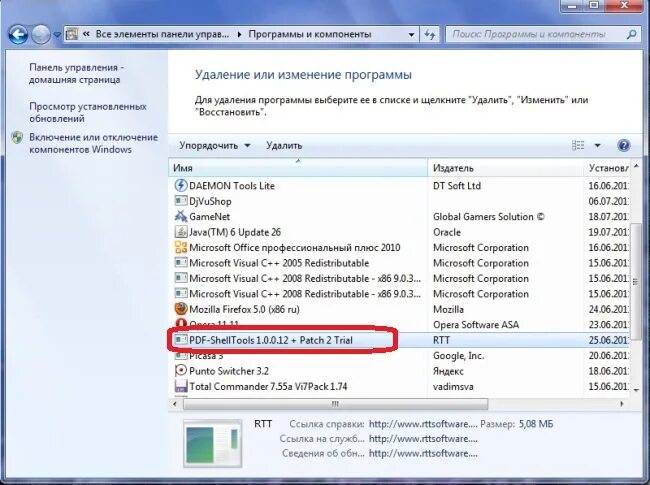Click Visual C++ 2005 Redistributable icon

[181, 263]
